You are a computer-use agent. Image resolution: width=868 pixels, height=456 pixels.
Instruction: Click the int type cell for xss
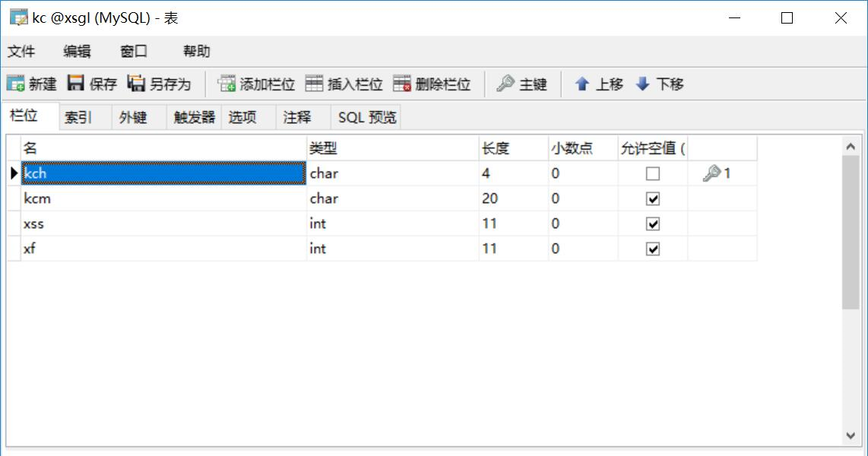[393, 223]
